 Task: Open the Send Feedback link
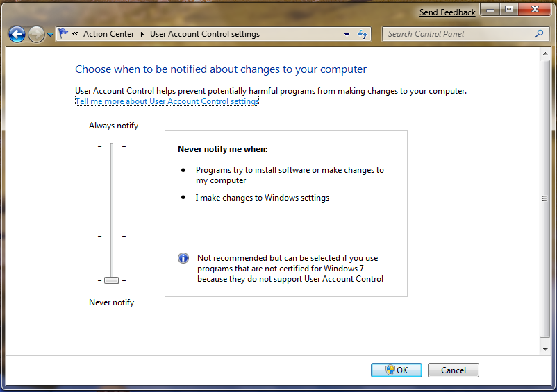447,12
